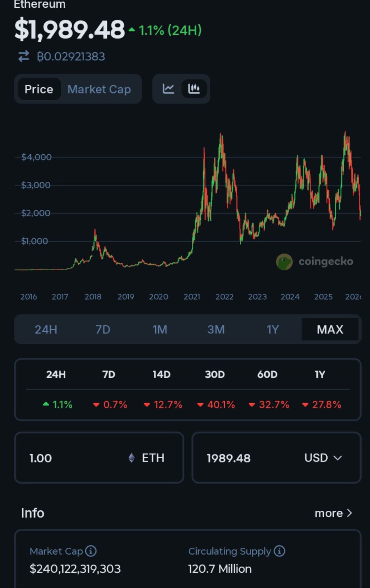Toggle chart to Price view
Screen dimensions: 370x588
point(39,89)
